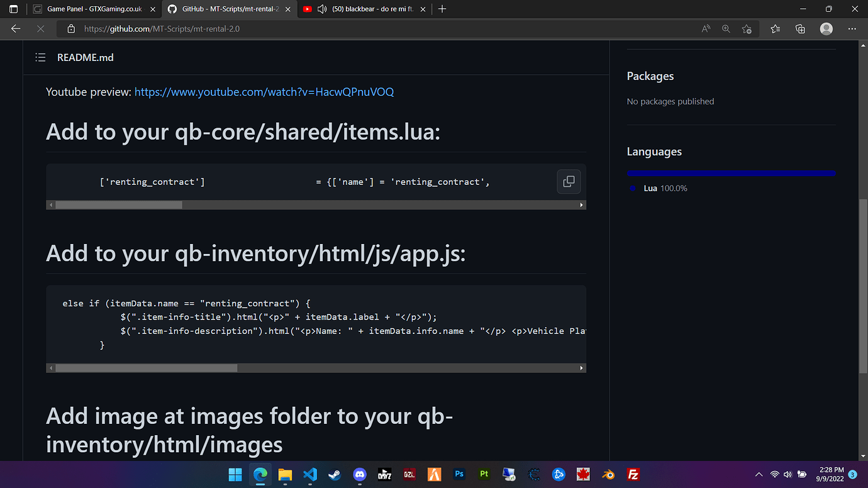Open the Windows Start menu
The image size is (868, 488).
click(235, 474)
